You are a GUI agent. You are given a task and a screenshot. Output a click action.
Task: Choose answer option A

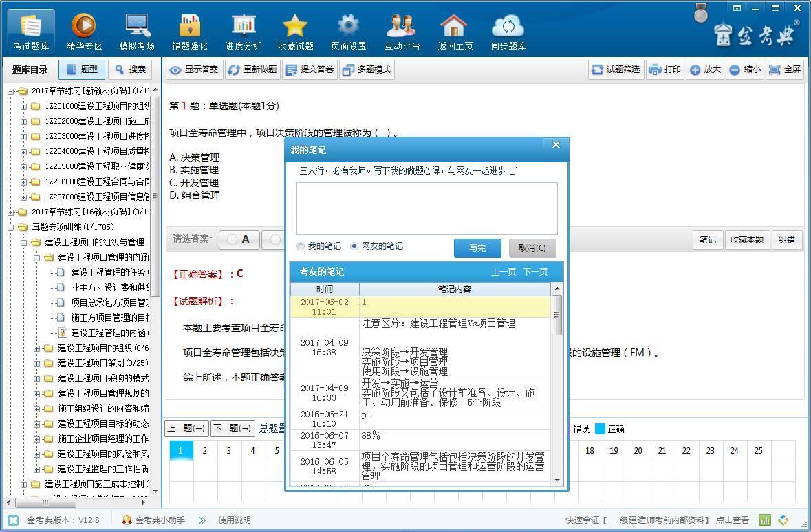tap(238, 239)
